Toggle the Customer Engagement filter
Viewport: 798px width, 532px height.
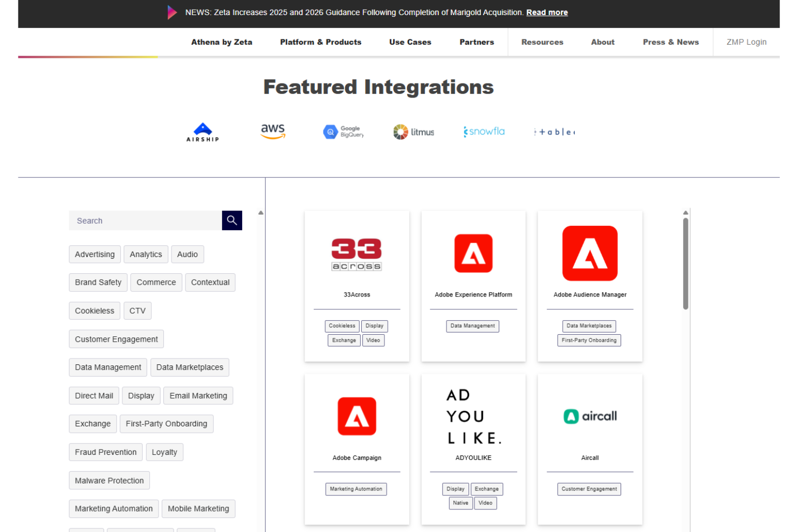116,339
